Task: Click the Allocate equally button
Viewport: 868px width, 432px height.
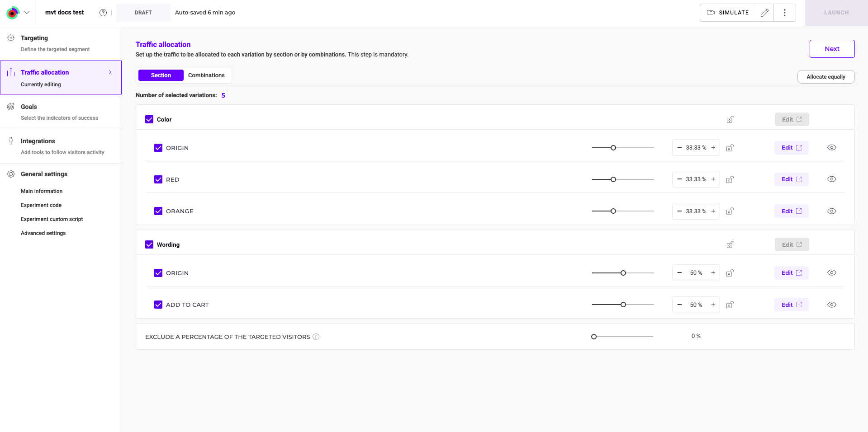Action: [825, 77]
